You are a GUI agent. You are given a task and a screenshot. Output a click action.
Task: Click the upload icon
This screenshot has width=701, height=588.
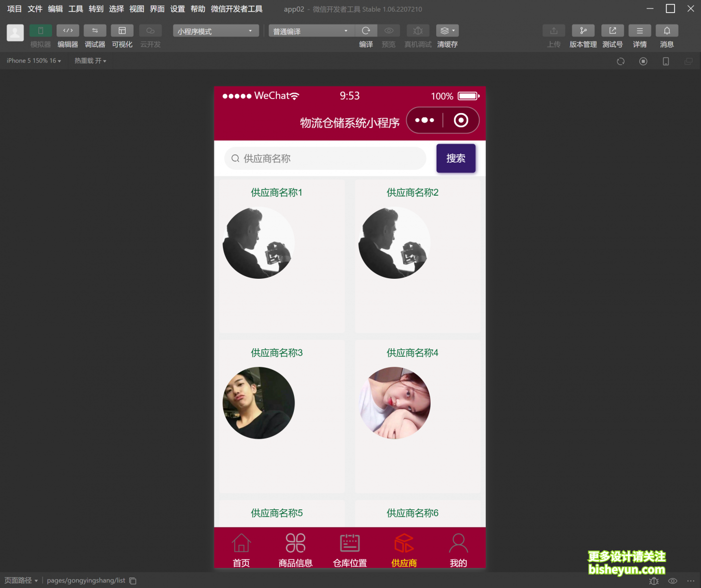point(554,31)
